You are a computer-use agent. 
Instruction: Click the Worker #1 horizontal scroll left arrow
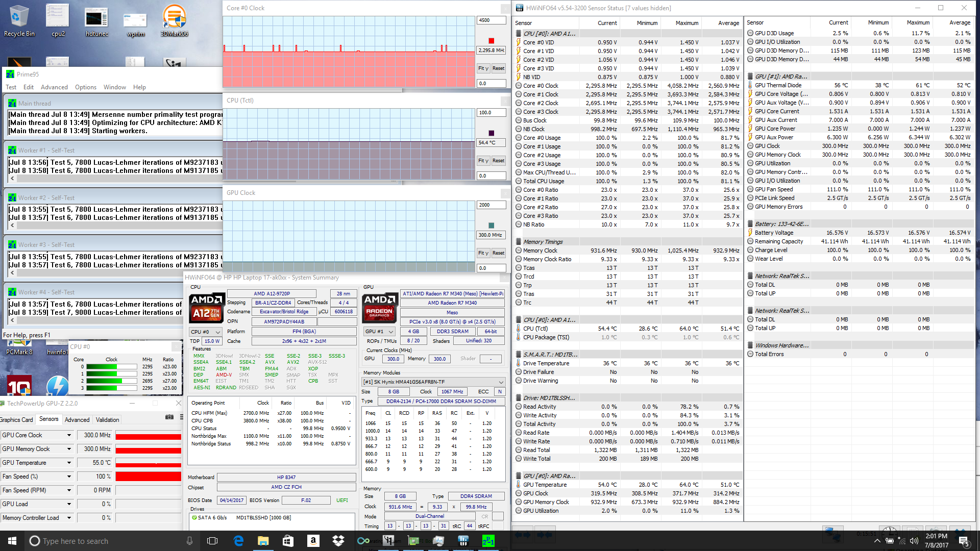12,179
